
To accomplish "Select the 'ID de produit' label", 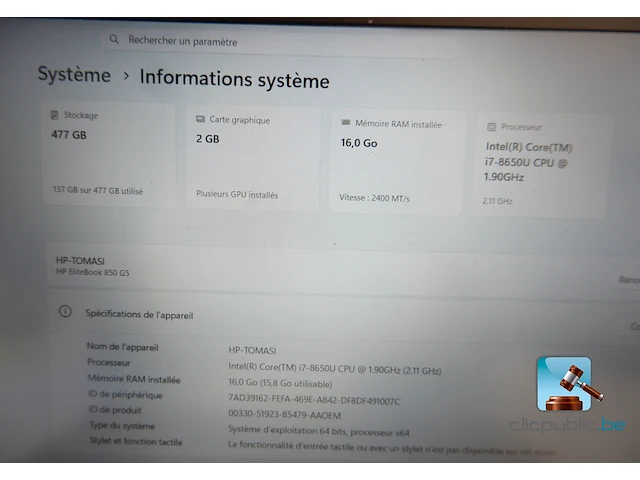I will coord(115,410).
